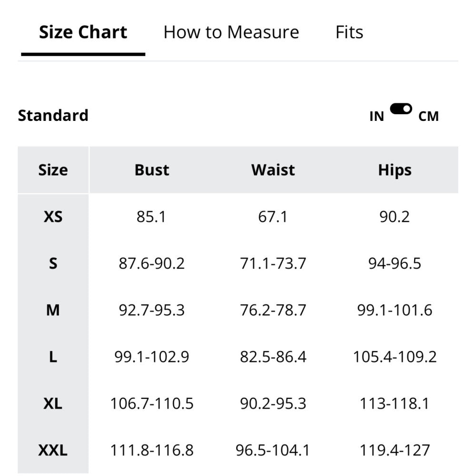The image size is (476, 476).
Task: Click the L waist value 82.5-86.4
Action: tap(273, 357)
